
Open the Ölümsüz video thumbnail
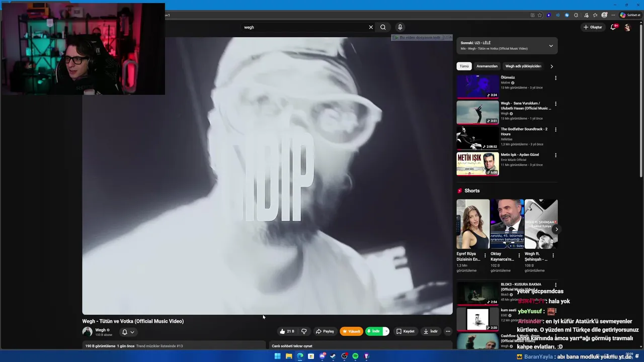477,86
